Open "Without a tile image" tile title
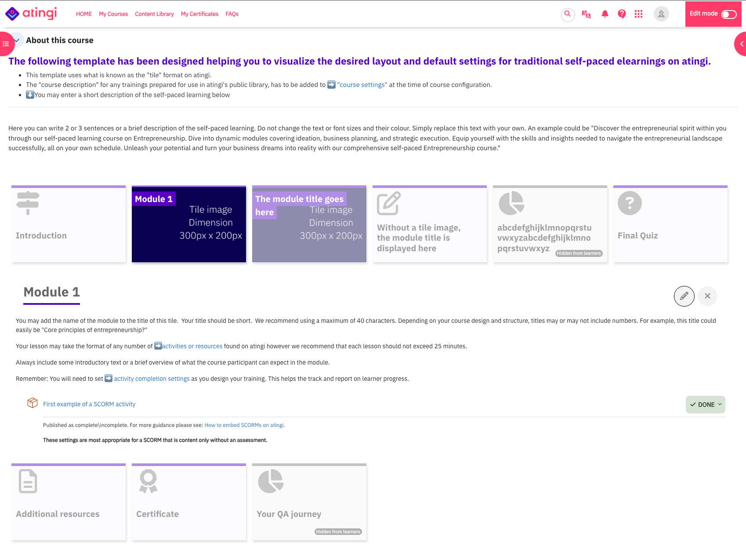Screen dimensions: 746x560 pyautogui.click(x=419, y=238)
